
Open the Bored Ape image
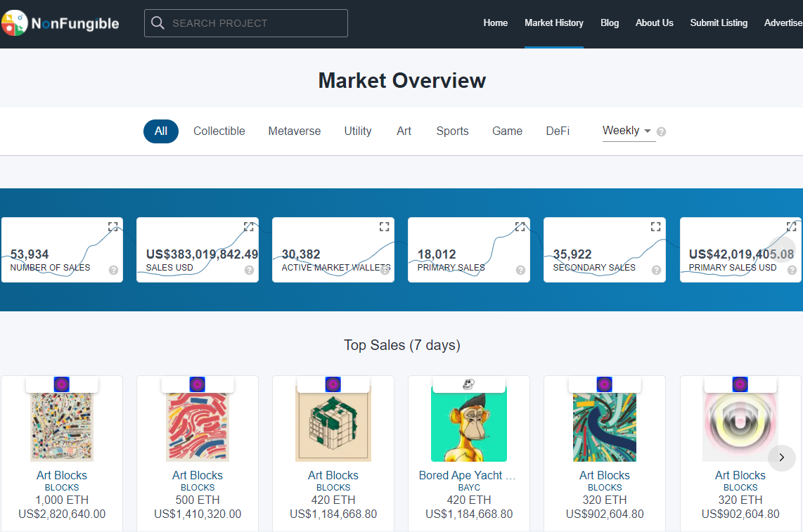click(x=468, y=425)
